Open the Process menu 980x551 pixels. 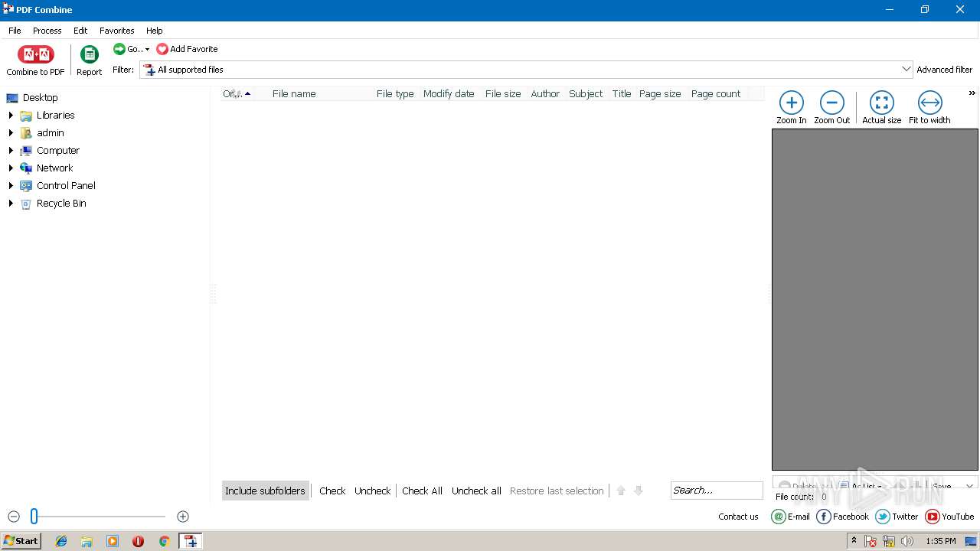click(x=47, y=31)
